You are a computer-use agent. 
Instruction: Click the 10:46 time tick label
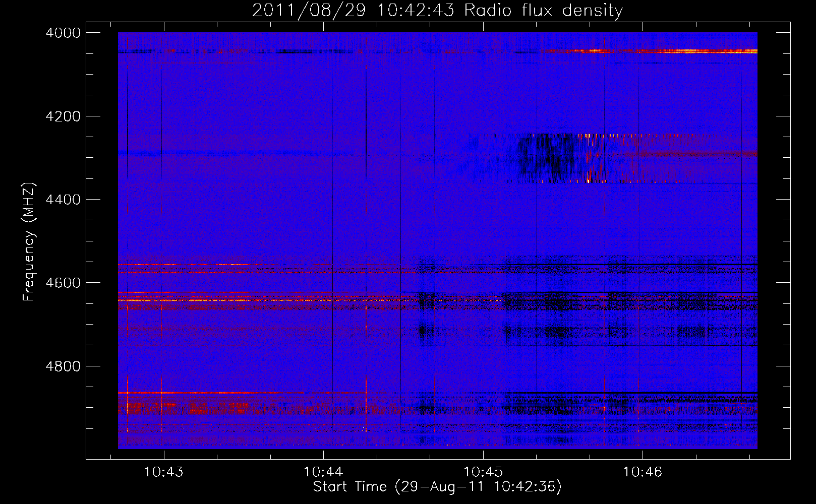click(x=643, y=472)
